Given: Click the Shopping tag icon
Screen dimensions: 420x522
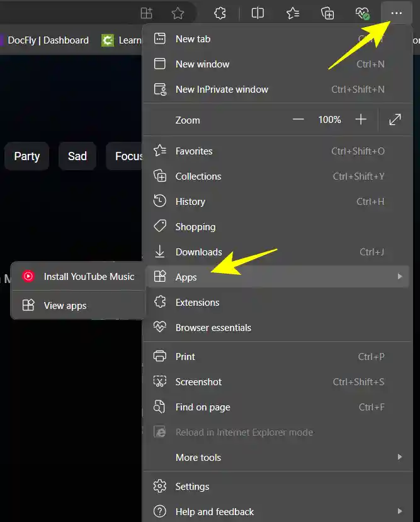Looking at the screenshot, I should point(160,226).
